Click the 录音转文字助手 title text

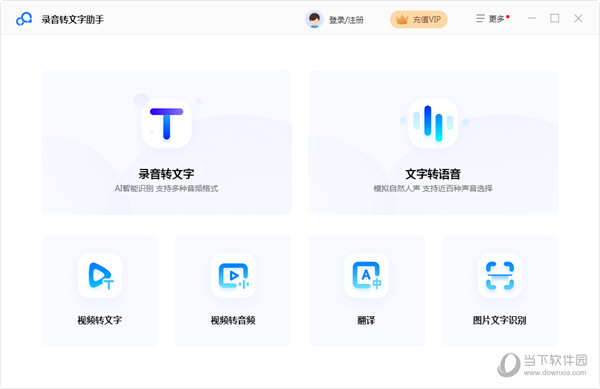pyautogui.click(x=73, y=19)
